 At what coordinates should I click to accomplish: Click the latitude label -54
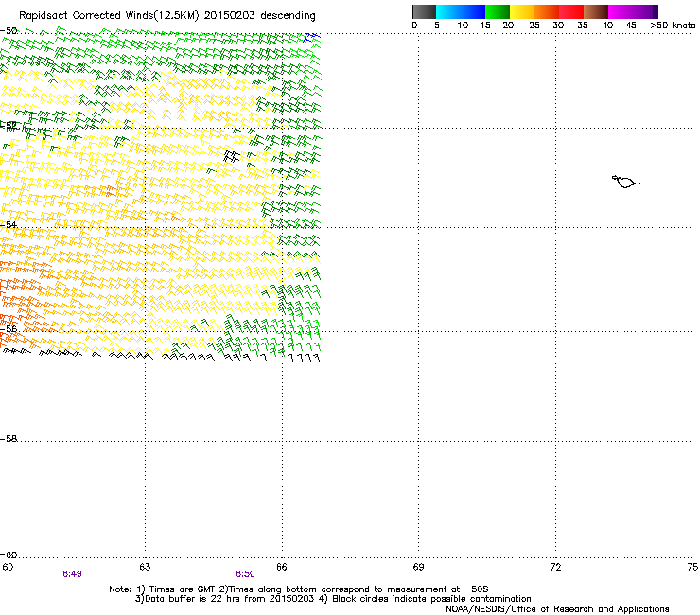pos(9,224)
